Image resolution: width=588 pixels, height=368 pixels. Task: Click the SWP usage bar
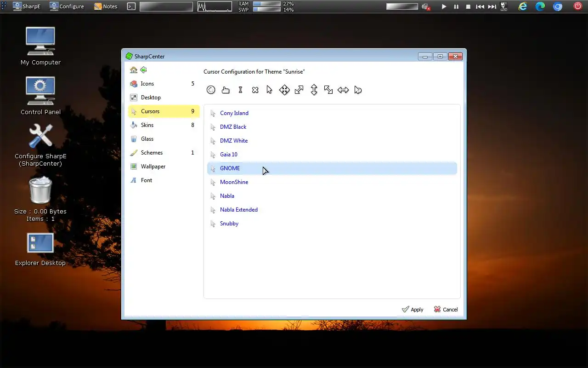coord(266,10)
